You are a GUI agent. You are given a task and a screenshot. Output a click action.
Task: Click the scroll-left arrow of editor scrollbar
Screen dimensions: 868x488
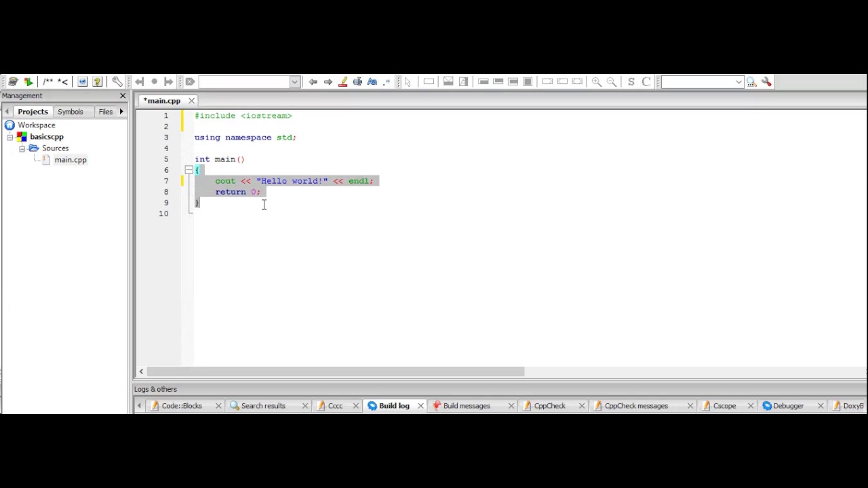coord(141,371)
